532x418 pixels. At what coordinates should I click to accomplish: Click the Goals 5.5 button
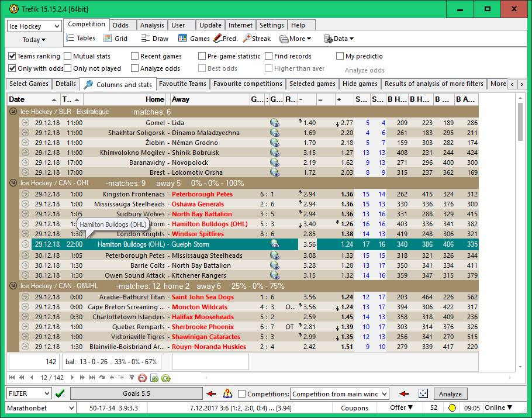[136, 393]
